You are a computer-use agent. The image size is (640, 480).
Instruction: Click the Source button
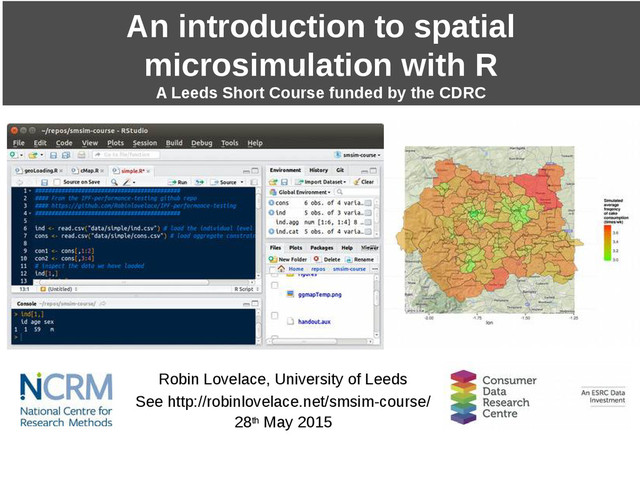pyautogui.click(x=224, y=182)
